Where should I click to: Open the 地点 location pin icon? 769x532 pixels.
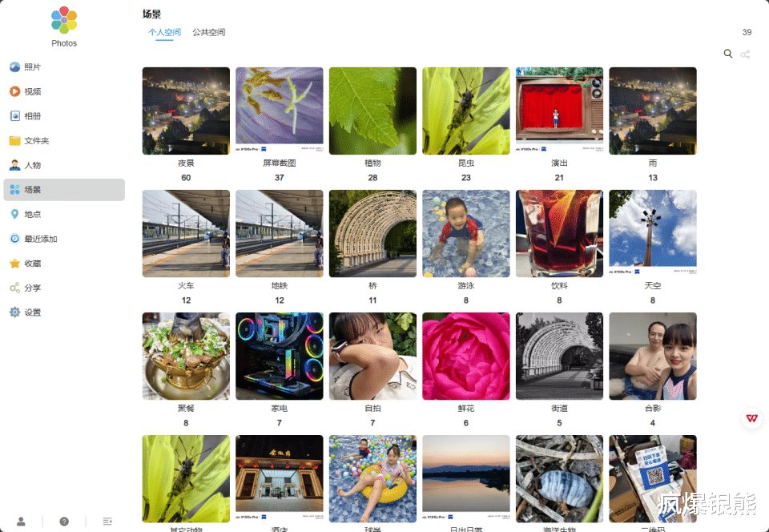click(x=14, y=214)
